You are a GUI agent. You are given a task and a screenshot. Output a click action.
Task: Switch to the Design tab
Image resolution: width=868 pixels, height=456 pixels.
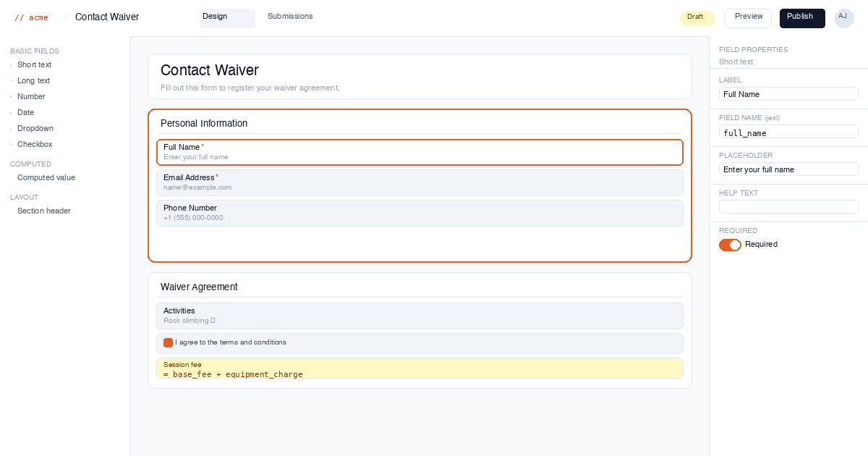pos(227,18)
